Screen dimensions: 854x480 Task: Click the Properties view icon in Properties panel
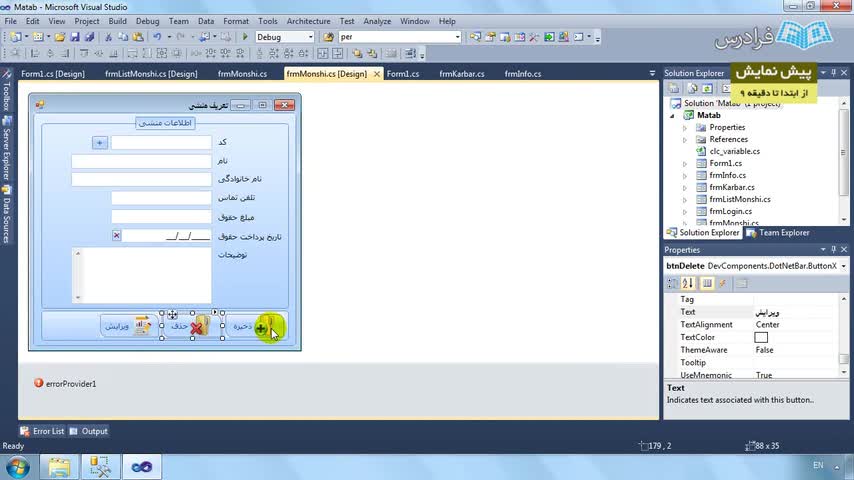[x=707, y=283]
